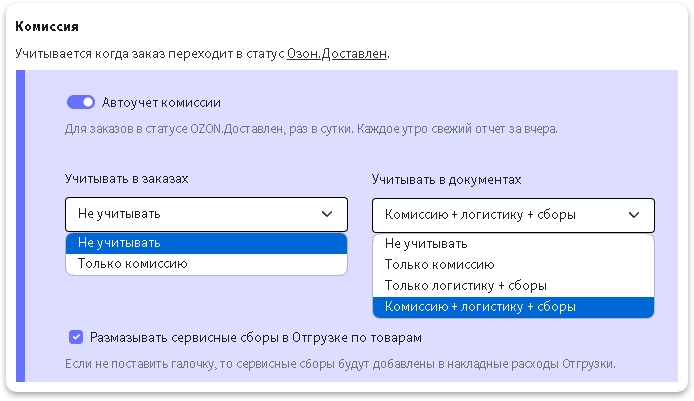Choose Не учитывать in documents dropdown list

click(513, 244)
